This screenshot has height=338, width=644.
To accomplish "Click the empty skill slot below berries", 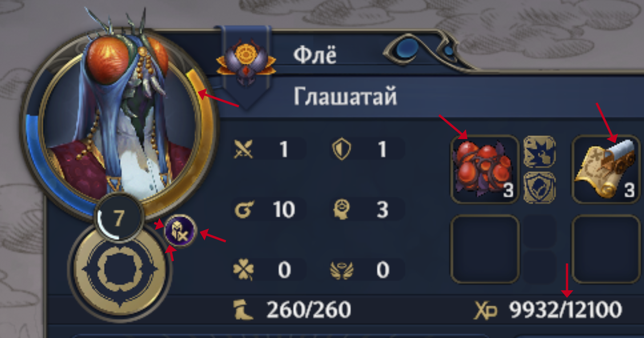I will click(485, 249).
